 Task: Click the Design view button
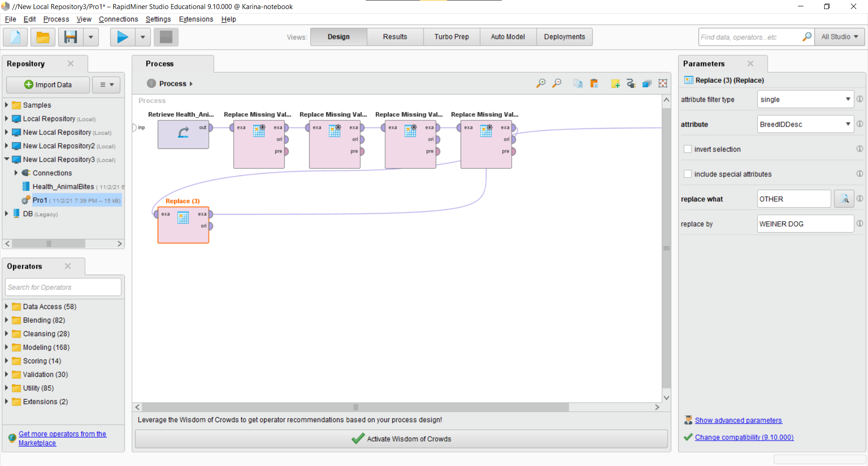(339, 37)
